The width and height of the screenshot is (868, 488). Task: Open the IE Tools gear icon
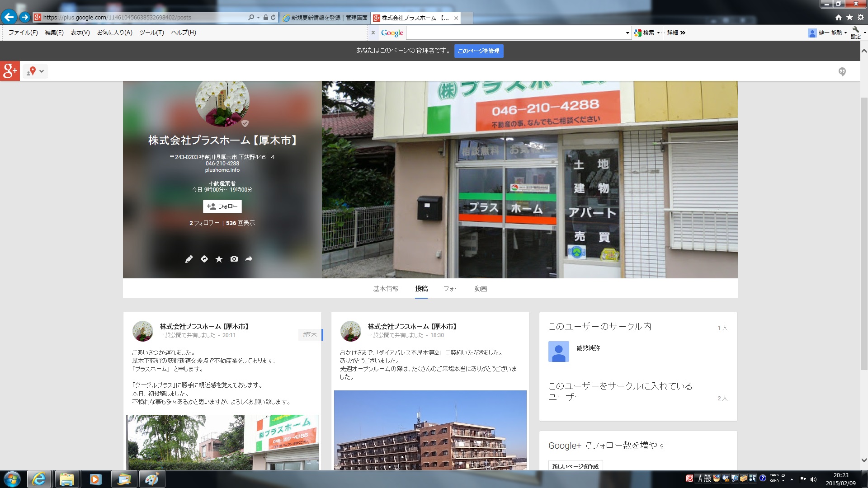pyautogui.click(x=860, y=18)
